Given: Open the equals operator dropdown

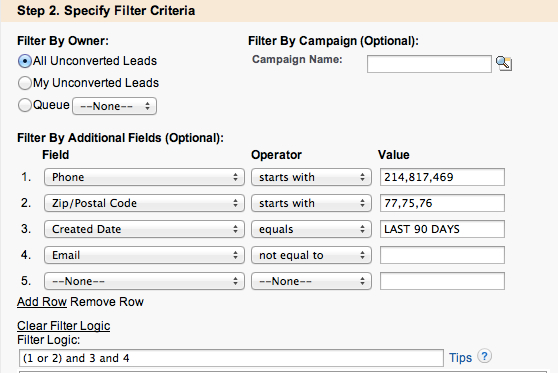Looking at the screenshot, I should [311, 229].
